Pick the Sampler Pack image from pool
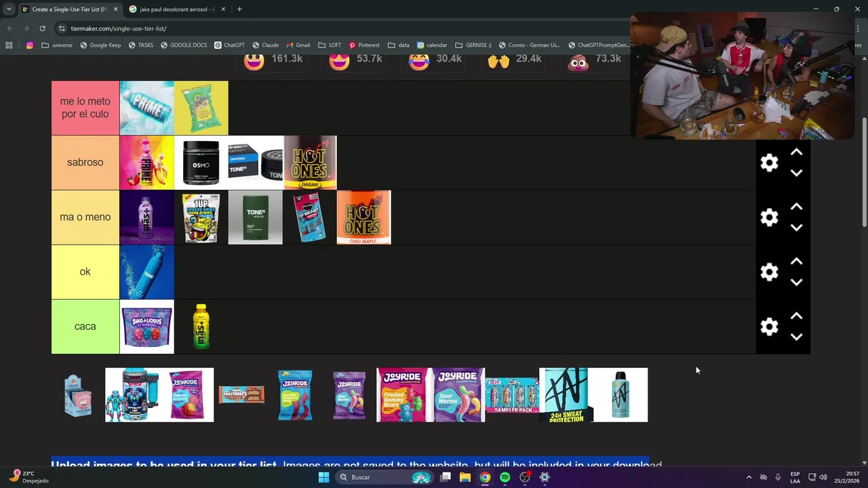 coord(512,395)
